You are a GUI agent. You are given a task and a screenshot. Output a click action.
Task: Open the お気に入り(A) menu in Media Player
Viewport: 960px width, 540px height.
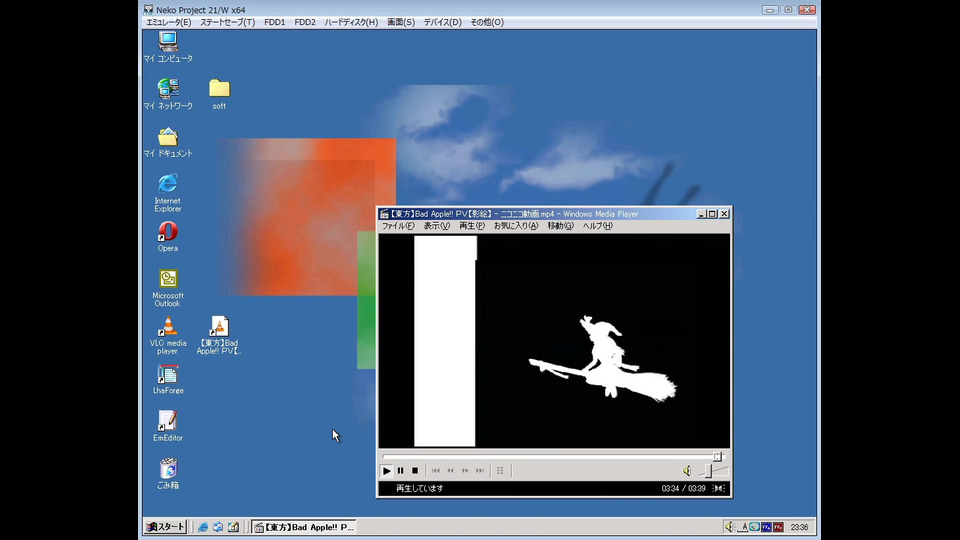[516, 226]
